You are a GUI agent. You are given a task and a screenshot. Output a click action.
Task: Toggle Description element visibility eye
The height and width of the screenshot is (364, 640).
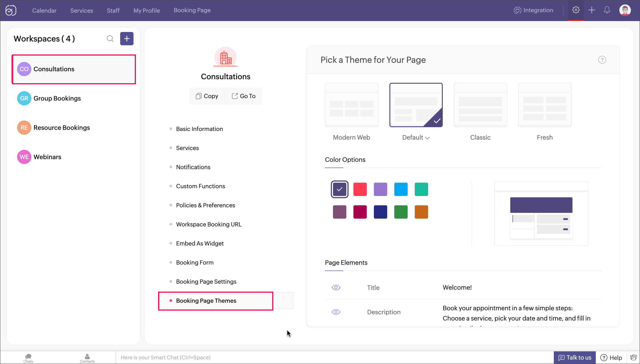click(336, 312)
